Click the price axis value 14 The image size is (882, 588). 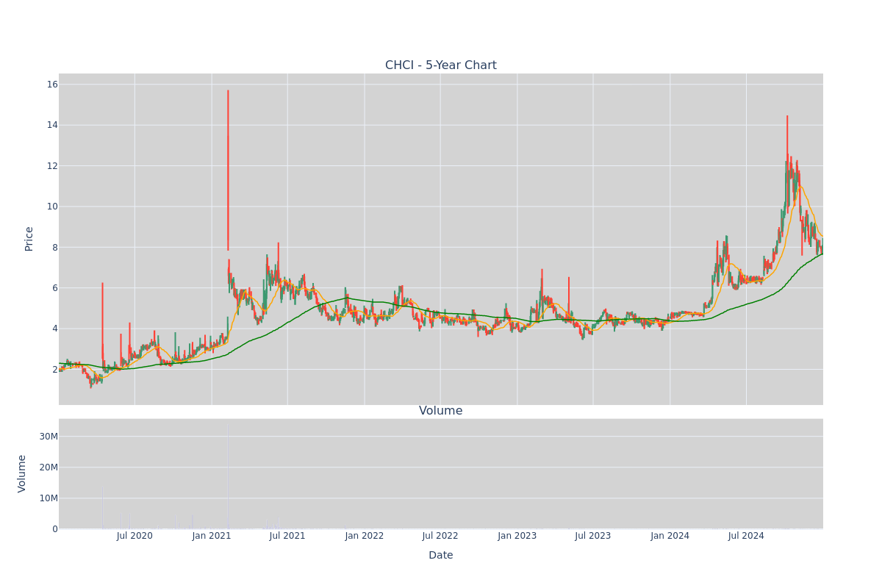click(x=52, y=125)
